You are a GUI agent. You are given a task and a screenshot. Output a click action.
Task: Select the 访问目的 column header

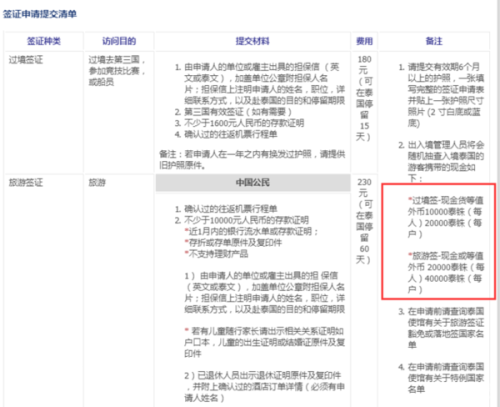tap(119, 41)
